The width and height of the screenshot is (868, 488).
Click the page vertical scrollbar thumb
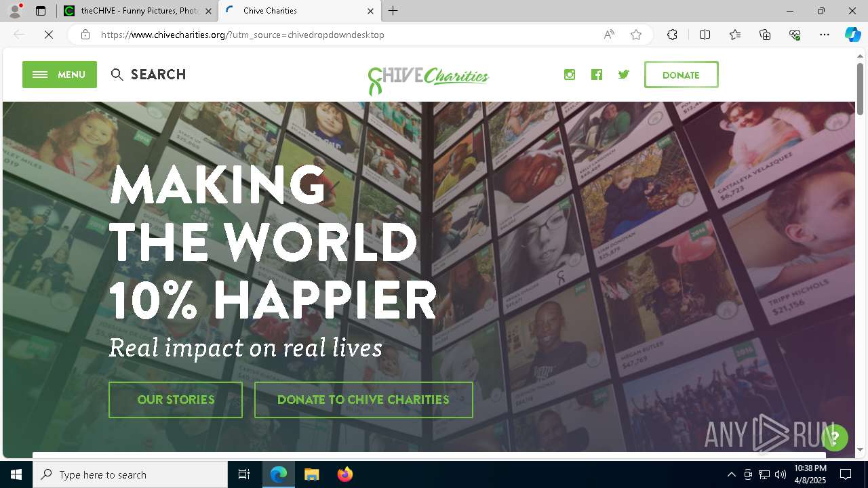[x=860, y=88]
